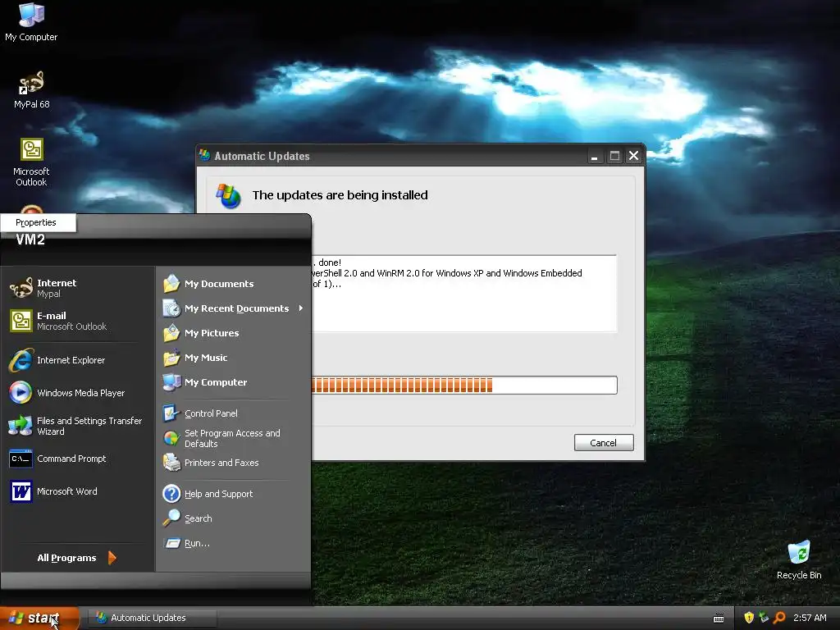
Task: Click the My Recent Documents icon
Action: click(x=172, y=308)
